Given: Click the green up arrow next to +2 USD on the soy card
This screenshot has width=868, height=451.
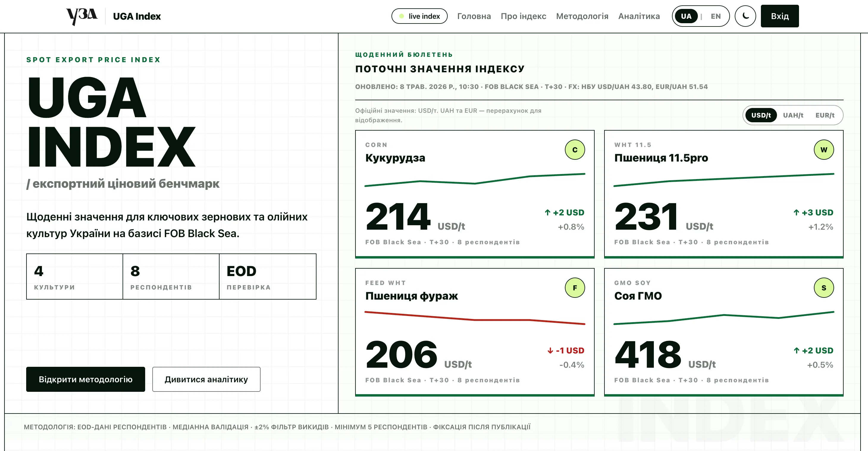Looking at the screenshot, I should pos(797,350).
